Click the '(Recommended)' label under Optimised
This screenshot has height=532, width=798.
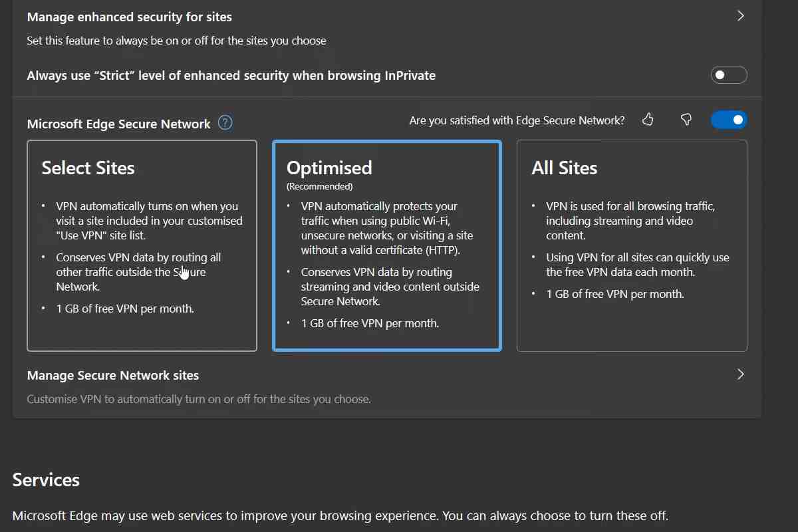click(x=319, y=186)
